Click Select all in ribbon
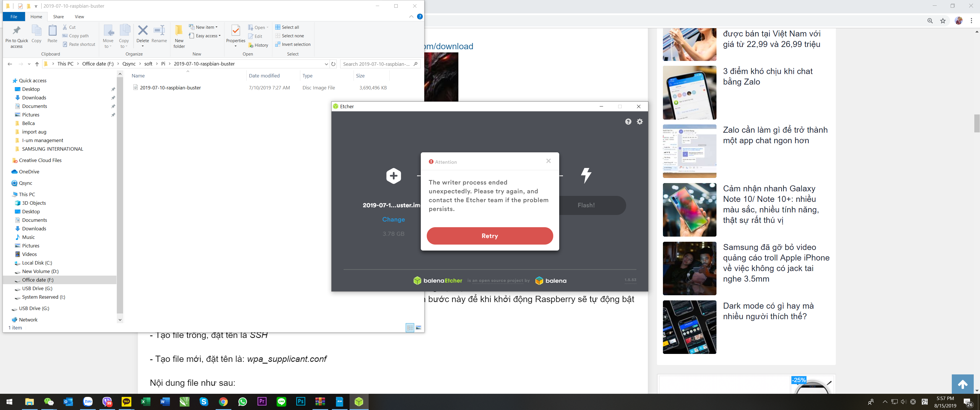 (287, 27)
